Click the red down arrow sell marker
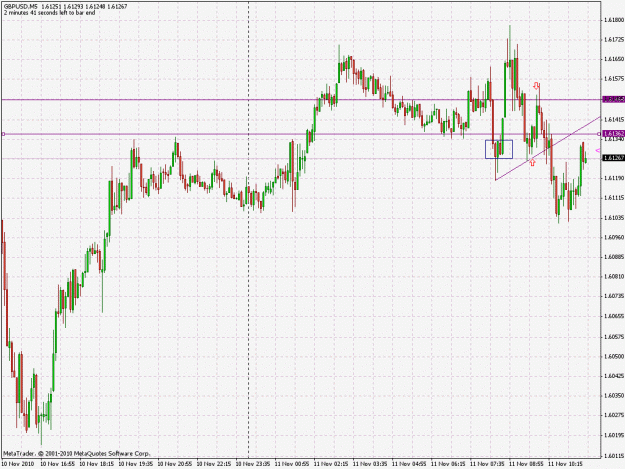Viewport: 625px width, 469px height. click(x=537, y=85)
